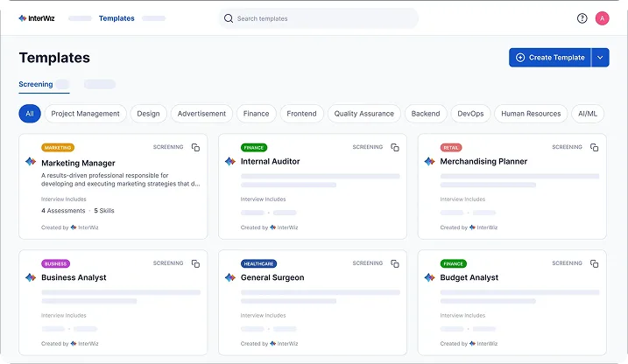Screen dimensions: 628x364
Task: Filter templates by Backend
Action: pyautogui.click(x=426, y=114)
